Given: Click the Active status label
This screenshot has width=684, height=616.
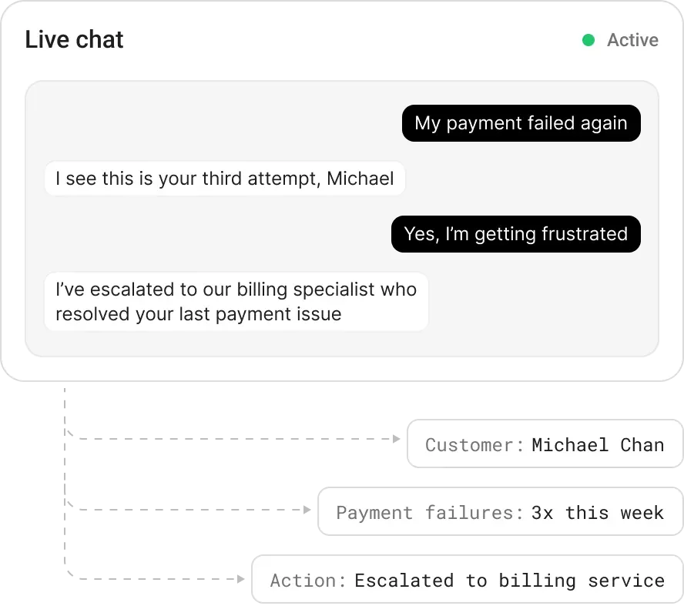Looking at the screenshot, I should [632, 40].
